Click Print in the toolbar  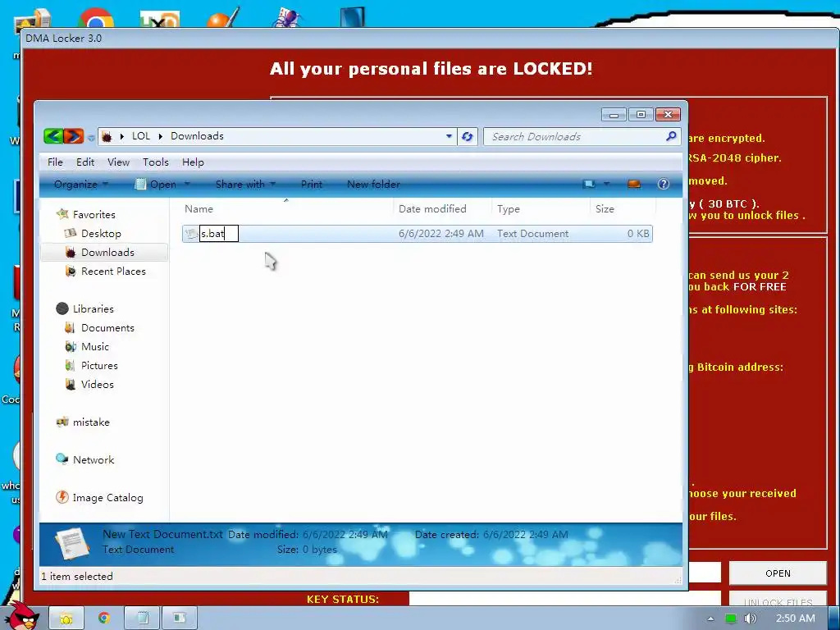point(311,185)
